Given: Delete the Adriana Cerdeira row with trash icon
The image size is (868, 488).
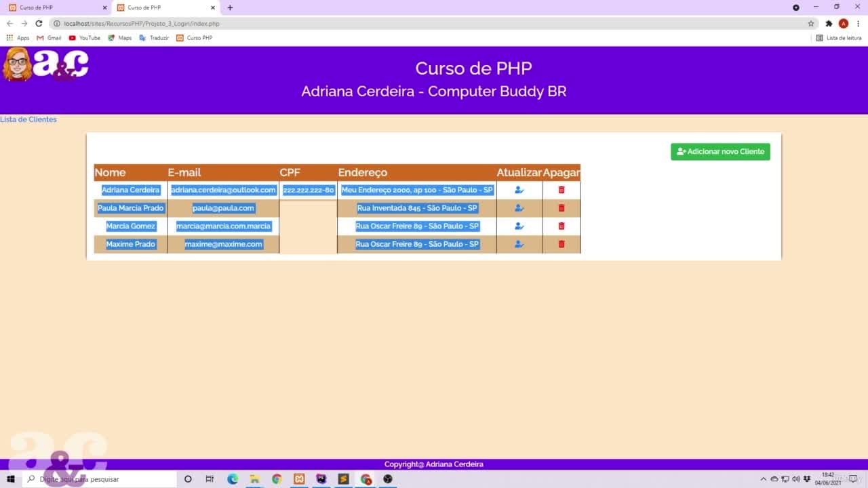Looking at the screenshot, I should [x=561, y=190].
